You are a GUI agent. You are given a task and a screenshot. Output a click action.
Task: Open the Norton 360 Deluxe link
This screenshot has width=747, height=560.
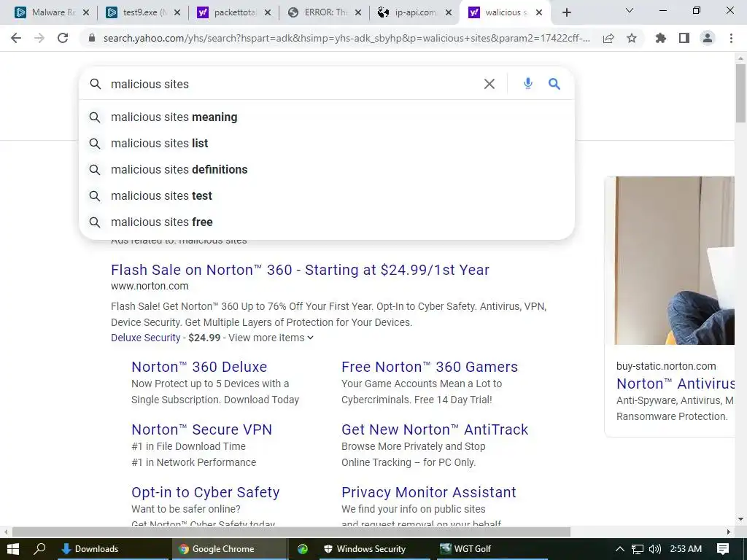(199, 367)
